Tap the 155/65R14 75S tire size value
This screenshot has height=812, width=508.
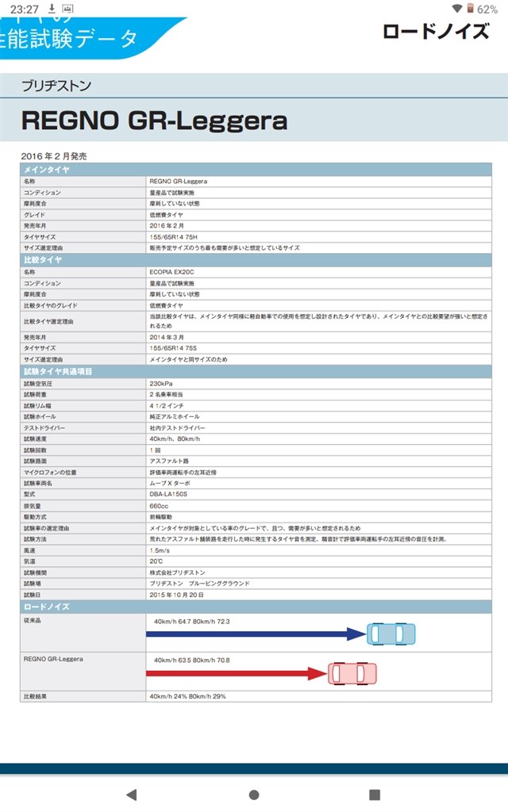[x=173, y=348]
